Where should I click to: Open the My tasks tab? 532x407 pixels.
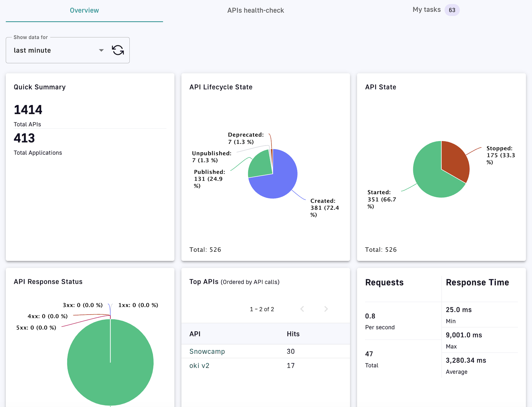pyautogui.click(x=427, y=10)
